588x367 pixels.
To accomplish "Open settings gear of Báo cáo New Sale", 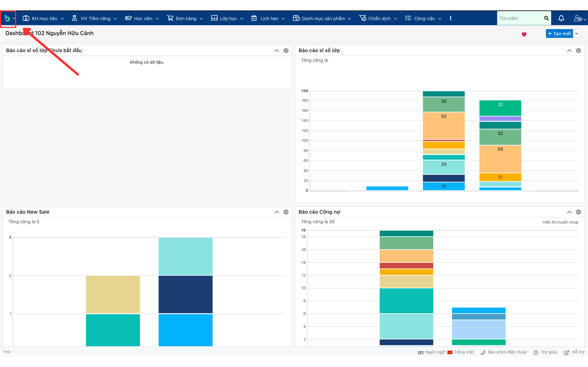I will [x=286, y=212].
